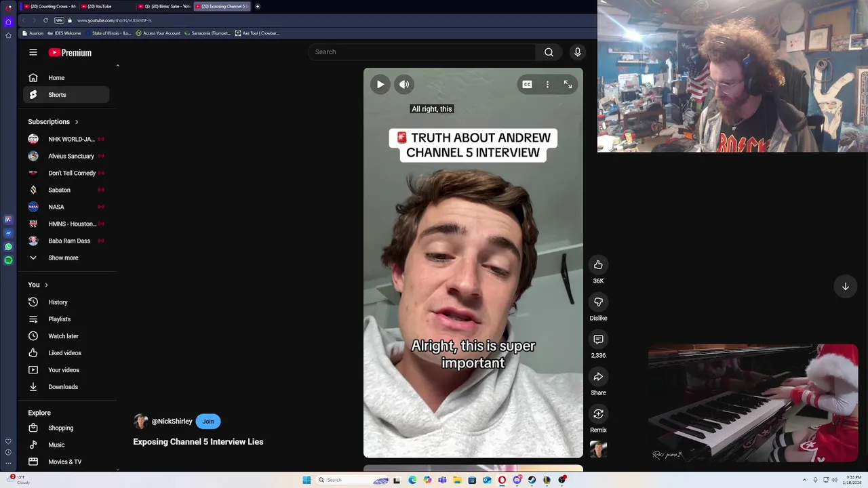The width and height of the screenshot is (868, 488).
Task: Focus the YouTube search box
Action: [422, 52]
